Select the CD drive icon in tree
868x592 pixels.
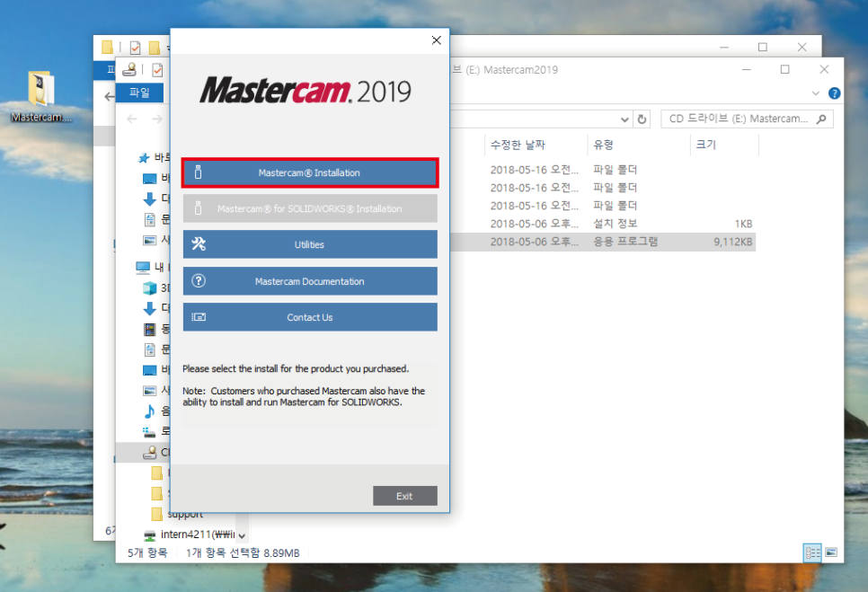(149, 453)
